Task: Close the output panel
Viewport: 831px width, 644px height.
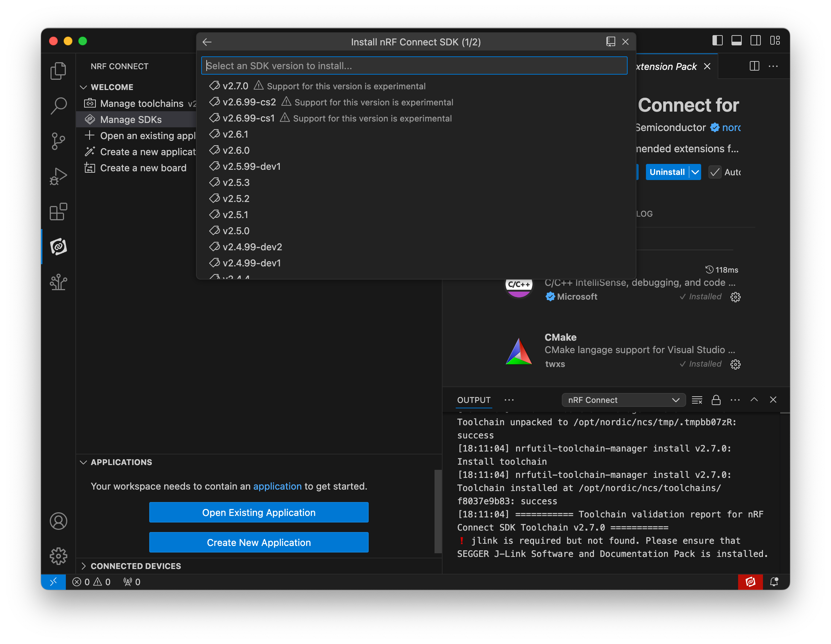Action: [x=773, y=400]
